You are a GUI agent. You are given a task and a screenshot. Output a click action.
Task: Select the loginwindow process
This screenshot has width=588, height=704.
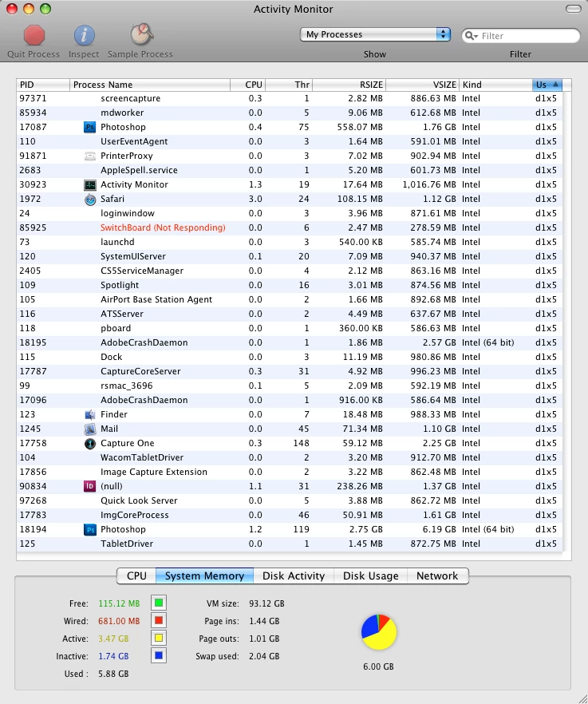pyautogui.click(x=290, y=213)
